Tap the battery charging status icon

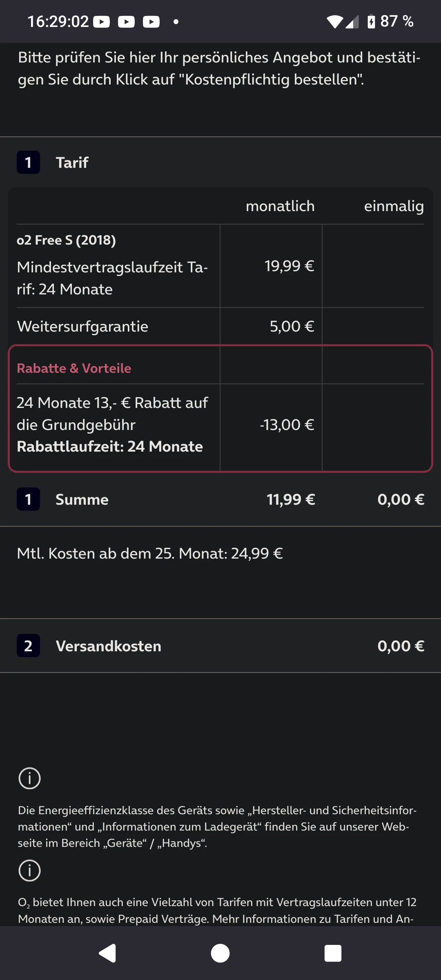[x=371, y=21]
